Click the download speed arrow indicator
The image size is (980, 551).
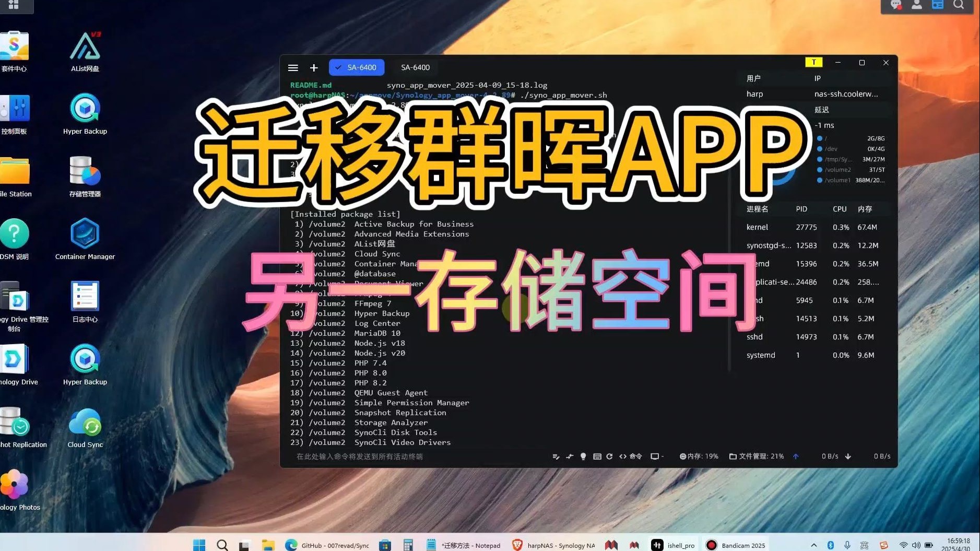pos(848,456)
